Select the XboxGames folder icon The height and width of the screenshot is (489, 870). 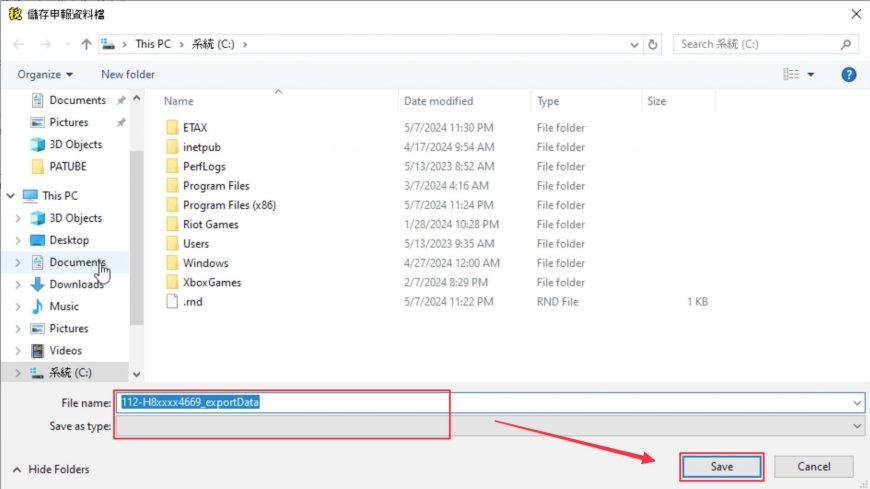pos(173,283)
